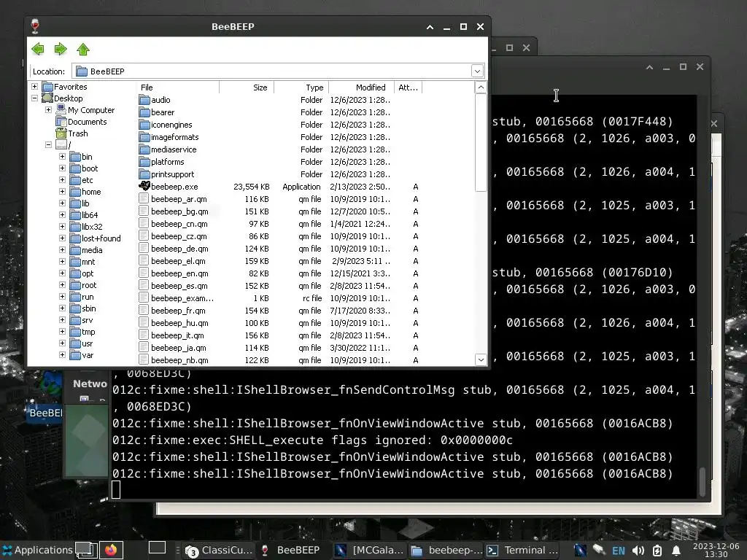Select the beebeep_ar.qm file icon
The image size is (747, 560).
pyautogui.click(x=144, y=198)
